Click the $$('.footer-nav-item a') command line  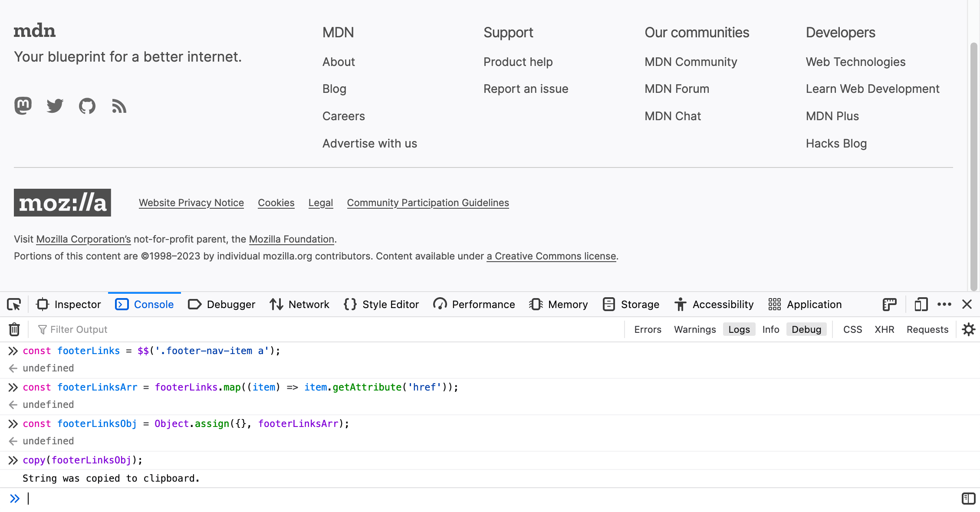click(151, 351)
